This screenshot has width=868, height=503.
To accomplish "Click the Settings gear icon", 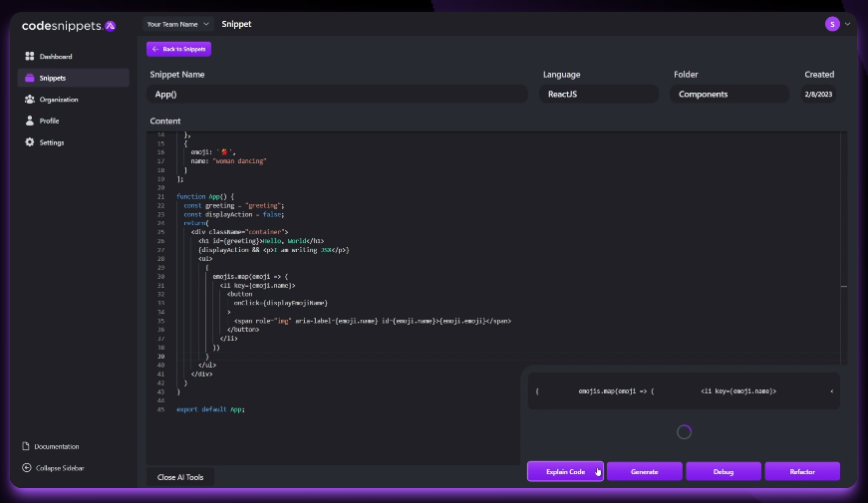I will 30,142.
